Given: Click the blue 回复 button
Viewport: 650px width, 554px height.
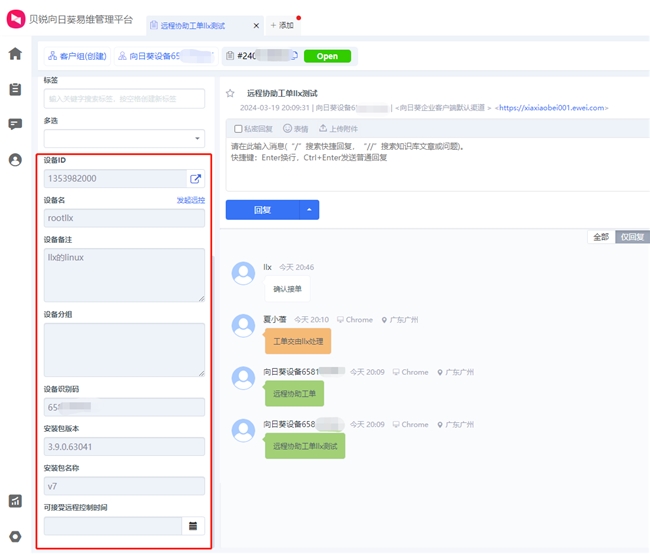Looking at the screenshot, I should coord(262,210).
